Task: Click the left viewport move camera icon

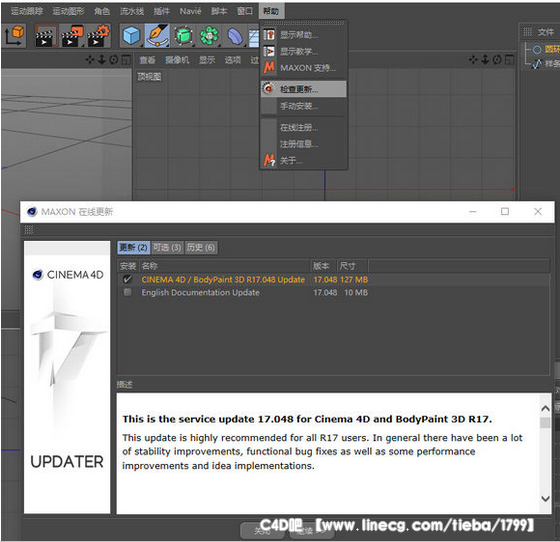Action: click(x=90, y=60)
